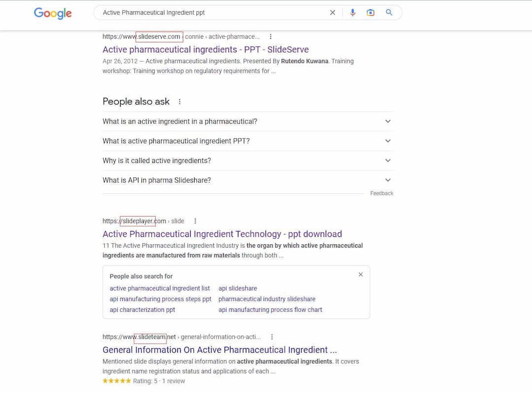This screenshot has height=393, width=532.
Task: Search "api manufacturing process flow chart" suggestion
Action: tap(270, 310)
